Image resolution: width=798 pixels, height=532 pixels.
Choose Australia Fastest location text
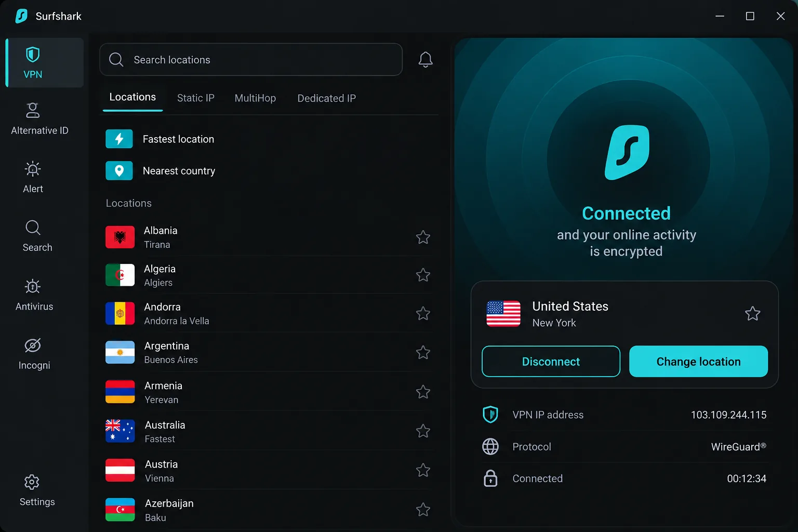[165, 431]
